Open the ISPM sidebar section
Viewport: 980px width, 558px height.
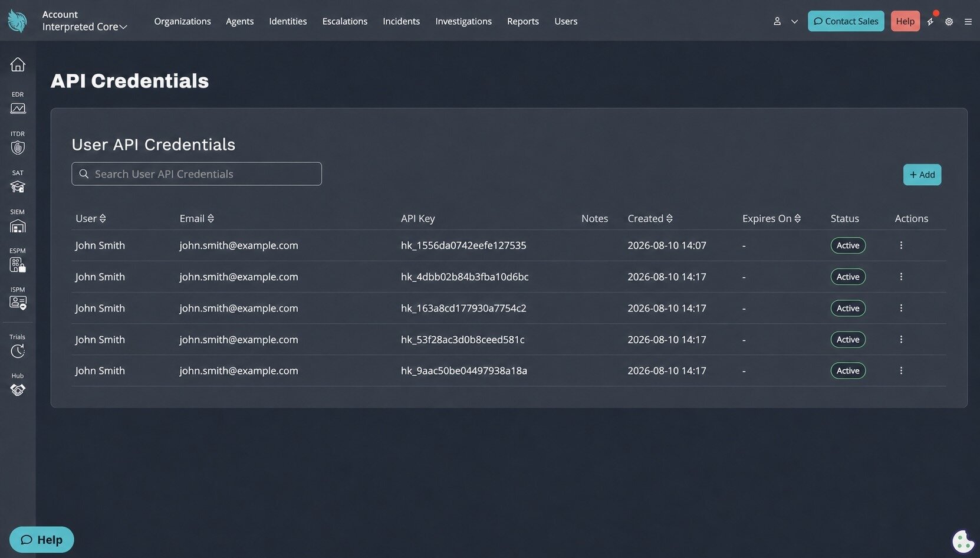click(x=18, y=298)
